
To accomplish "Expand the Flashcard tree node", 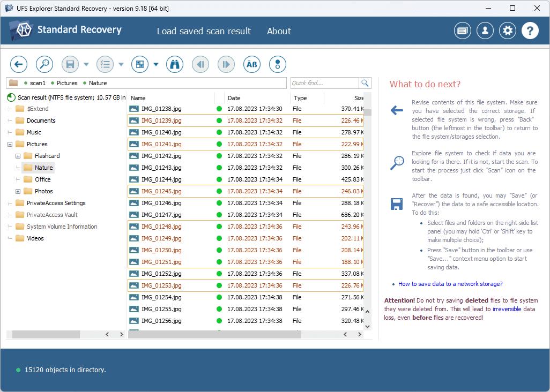I will [x=18, y=156].
